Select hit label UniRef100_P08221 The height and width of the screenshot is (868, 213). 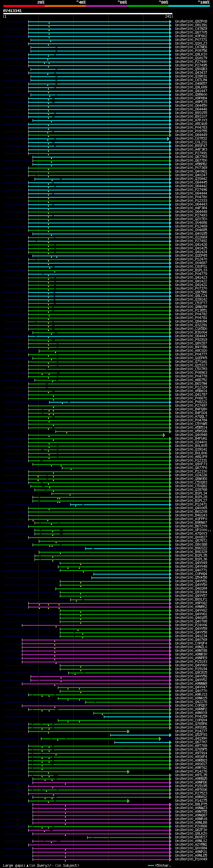[191, 402]
